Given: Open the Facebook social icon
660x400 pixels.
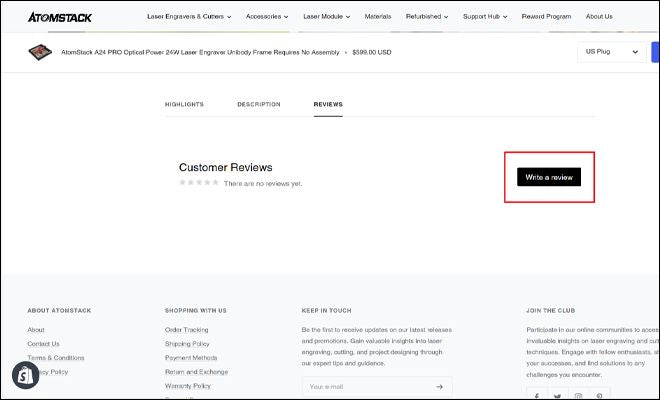Looking at the screenshot, I should (x=537, y=396).
